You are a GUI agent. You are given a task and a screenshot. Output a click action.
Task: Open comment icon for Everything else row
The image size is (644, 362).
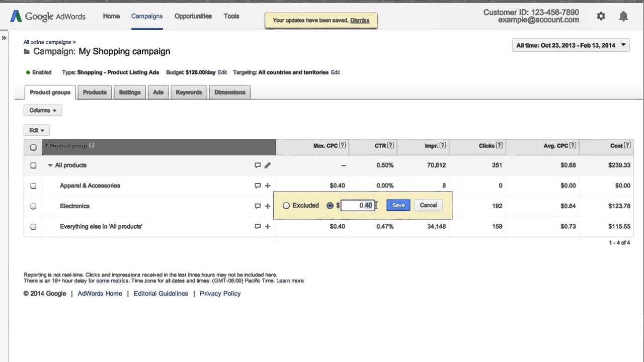258,227
